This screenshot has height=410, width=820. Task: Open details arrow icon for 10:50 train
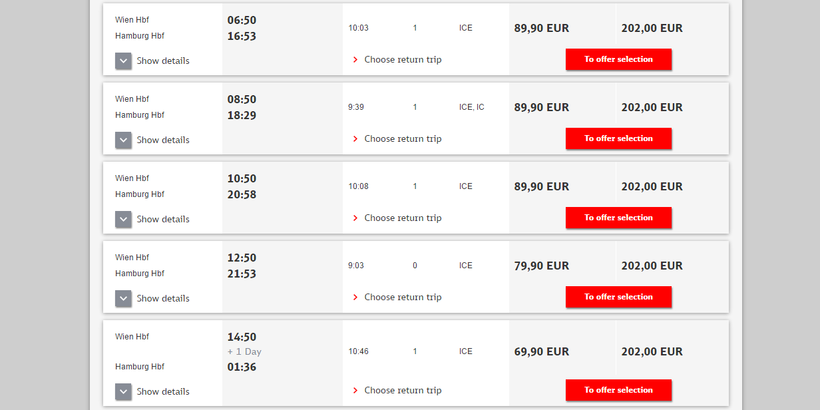124,219
